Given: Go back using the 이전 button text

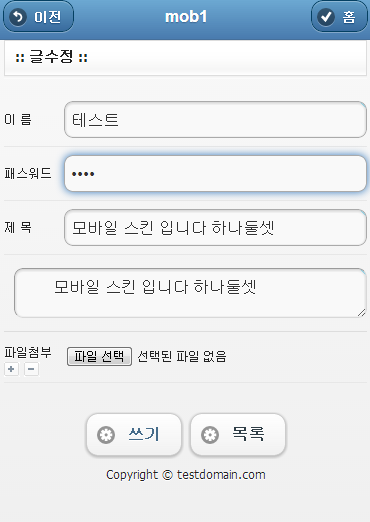Looking at the screenshot, I should tap(47, 17).
